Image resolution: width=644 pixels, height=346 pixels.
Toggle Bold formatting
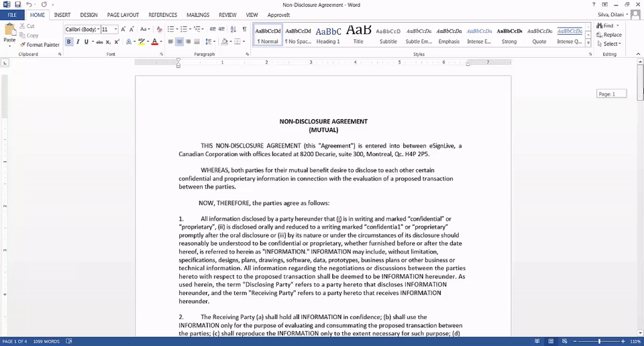[x=68, y=42]
